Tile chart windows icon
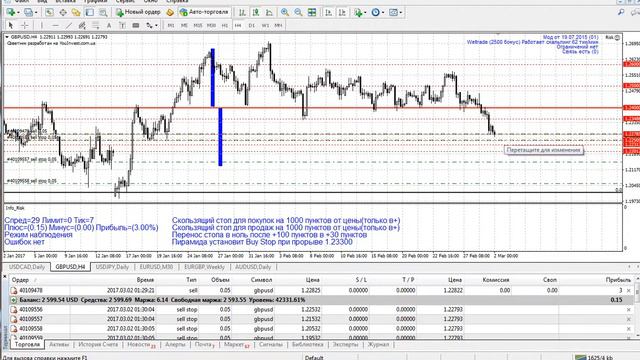Viewport: 640px width, 360px height. point(312,12)
